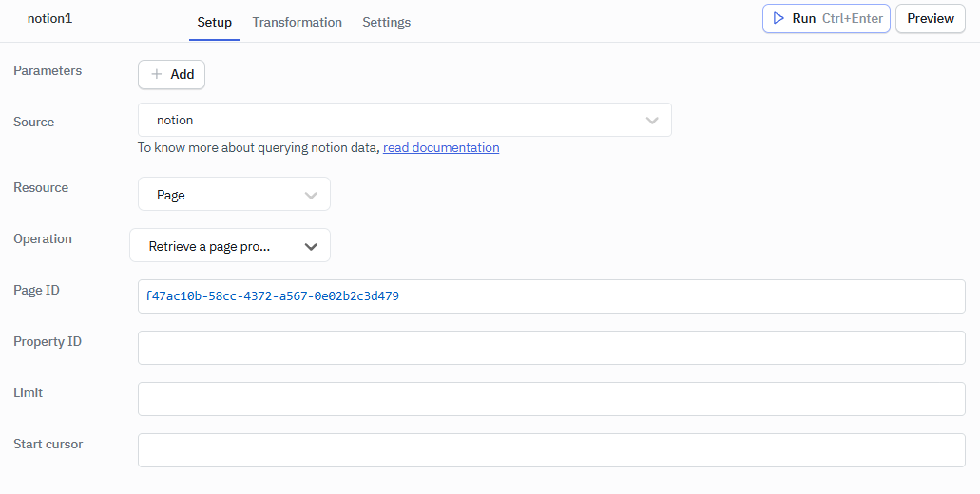Open the Settings tab
The height and width of the screenshot is (494, 980).
pos(386,23)
